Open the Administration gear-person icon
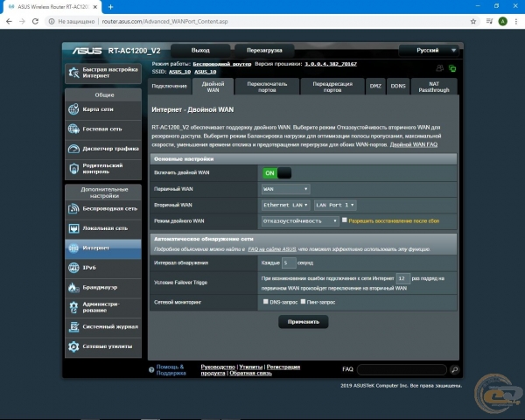Image resolution: width=525 pixels, height=420 pixels. coord(73,307)
